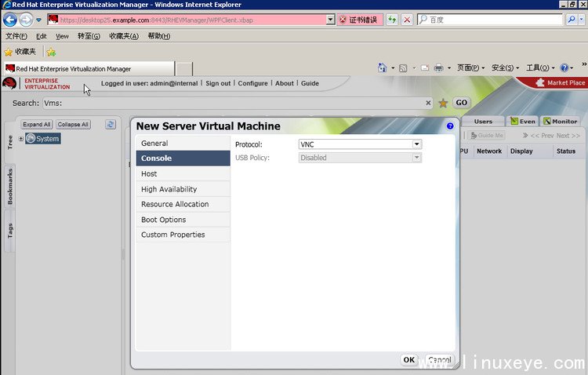Select the General section in dialog
Image resolution: width=588 pixels, height=375 pixels.
pos(183,144)
